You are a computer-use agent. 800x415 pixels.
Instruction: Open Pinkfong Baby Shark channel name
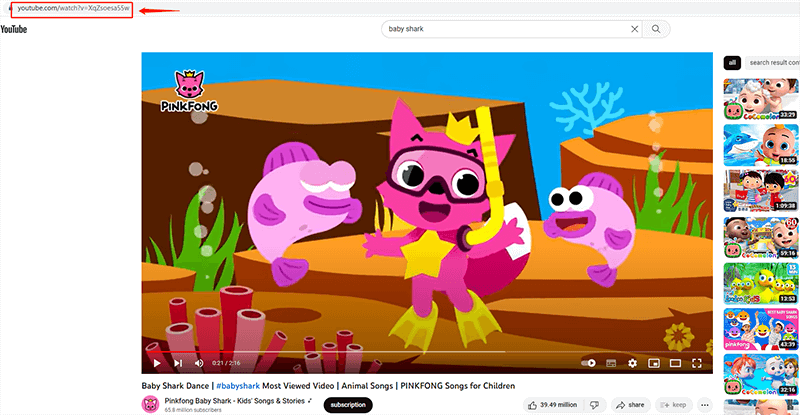tap(235, 401)
